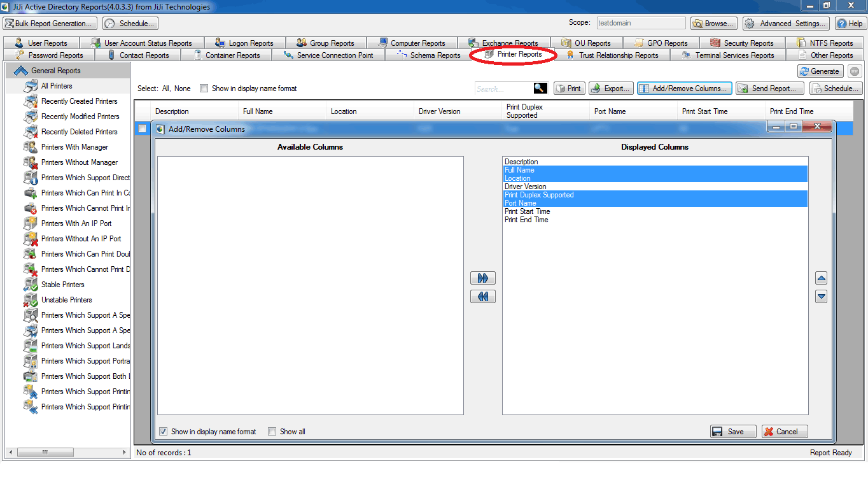Select Full Name in Displayed Columns
Screen dimensions: 868x489
pos(655,170)
